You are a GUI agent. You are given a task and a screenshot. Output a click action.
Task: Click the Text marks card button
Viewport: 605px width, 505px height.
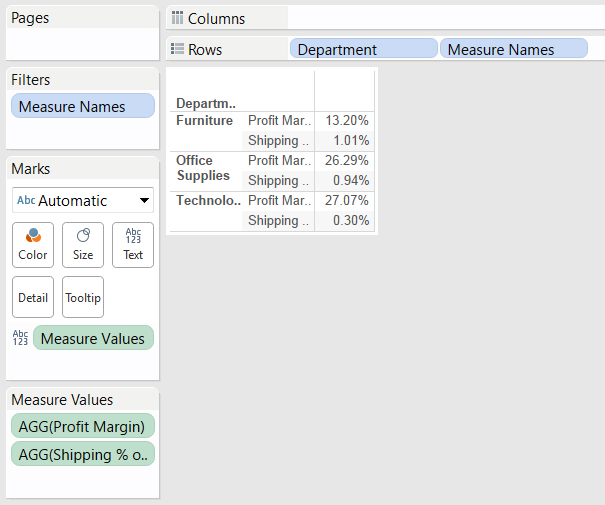(133, 245)
